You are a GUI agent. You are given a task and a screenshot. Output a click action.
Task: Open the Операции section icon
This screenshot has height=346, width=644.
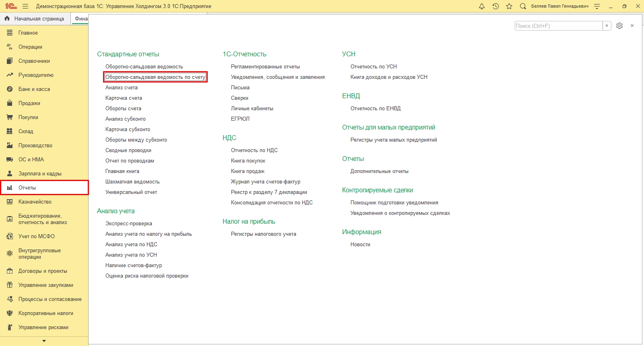[10, 47]
